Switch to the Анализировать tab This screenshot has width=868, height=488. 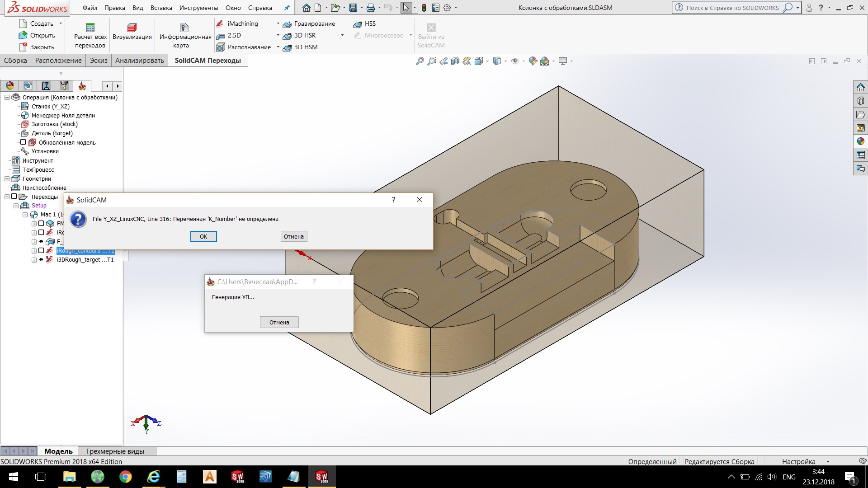139,61
